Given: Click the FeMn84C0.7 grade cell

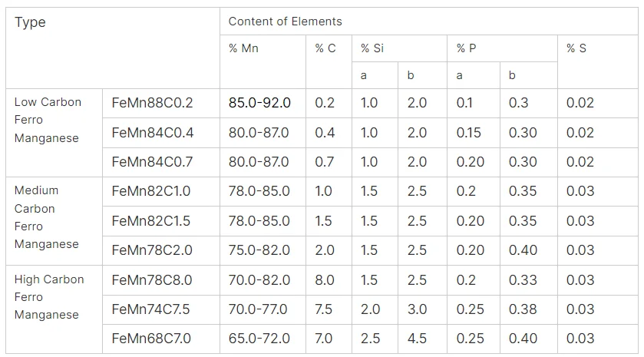Looking at the screenshot, I should (x=152, y=162).
